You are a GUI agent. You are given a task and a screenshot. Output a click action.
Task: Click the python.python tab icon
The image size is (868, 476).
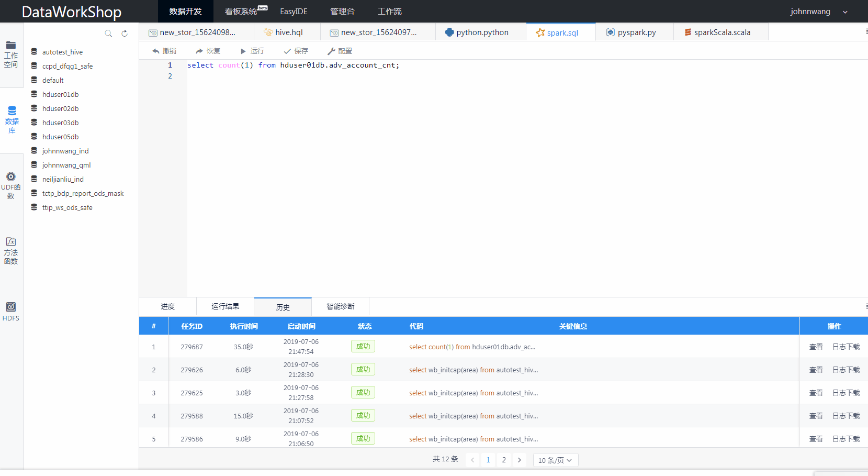[x=449, y=32]
